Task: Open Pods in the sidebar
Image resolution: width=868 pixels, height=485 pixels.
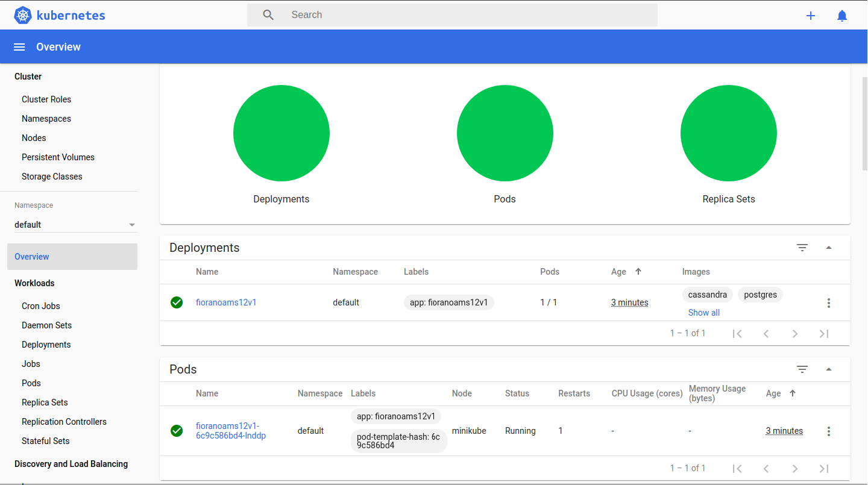Action: [x=31, y=383]
